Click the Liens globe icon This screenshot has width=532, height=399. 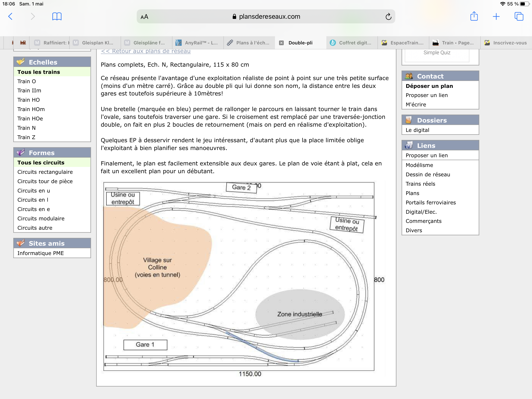point(409,145)
